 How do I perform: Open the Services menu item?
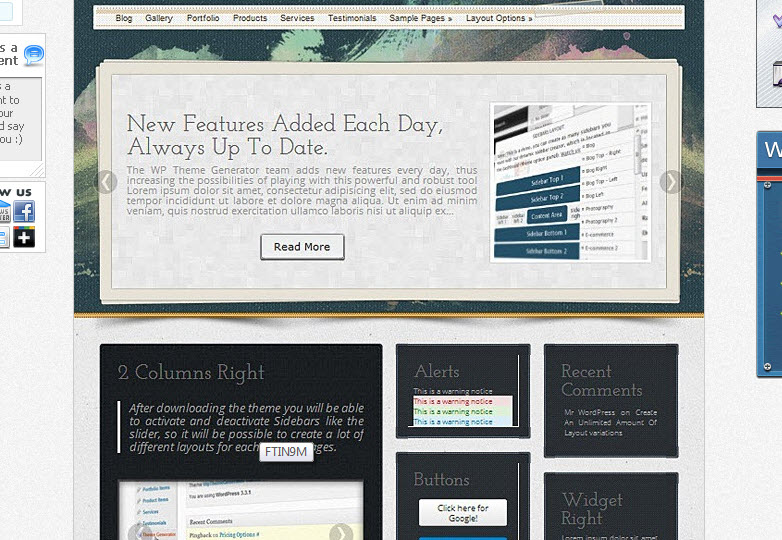click(x=297, y=18)
